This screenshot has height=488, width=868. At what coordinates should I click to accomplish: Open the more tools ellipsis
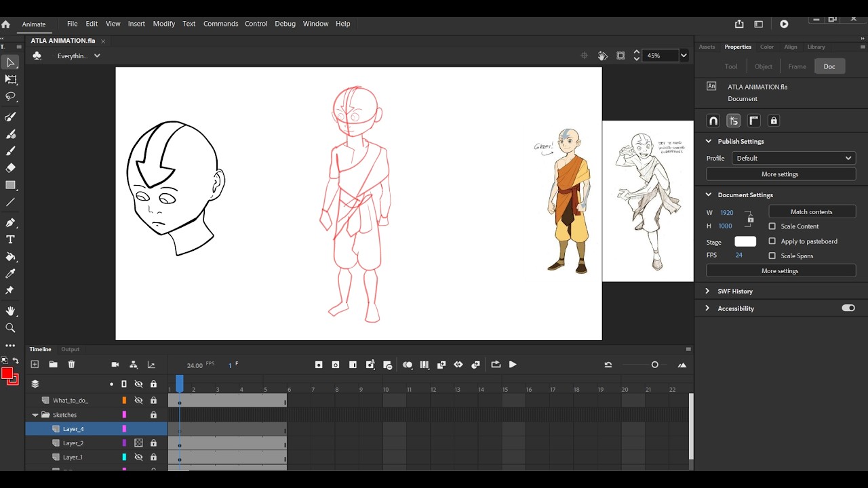point(10,346)
